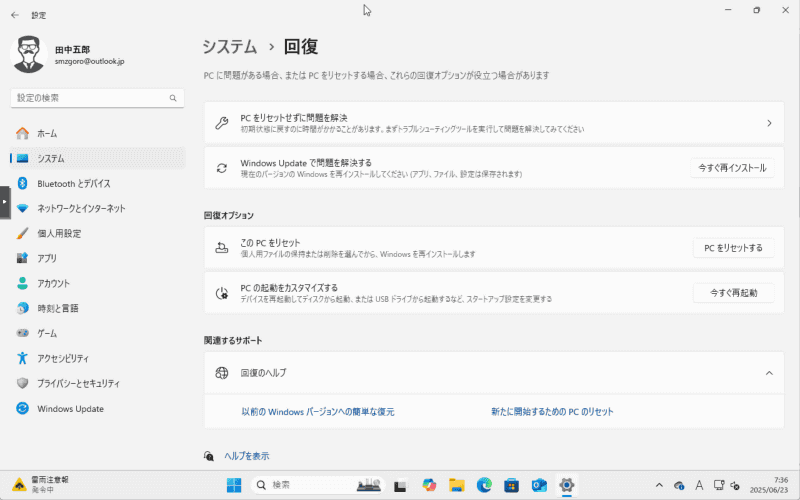The height and width of the screenshot is (500, 800).
Task: Click the Settings gear on the taskbar
Action: tap(567, 485)
